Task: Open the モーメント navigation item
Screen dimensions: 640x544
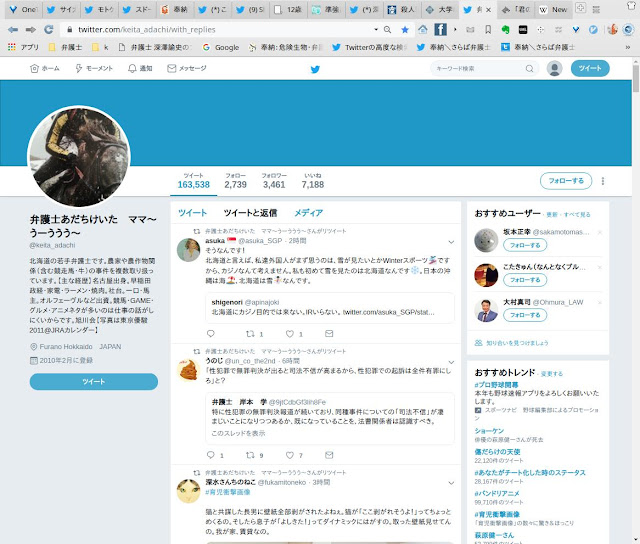Action: 94,69
